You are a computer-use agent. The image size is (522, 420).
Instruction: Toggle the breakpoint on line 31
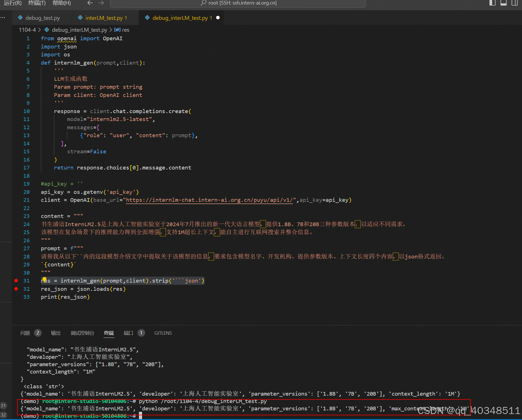[16, 281]
